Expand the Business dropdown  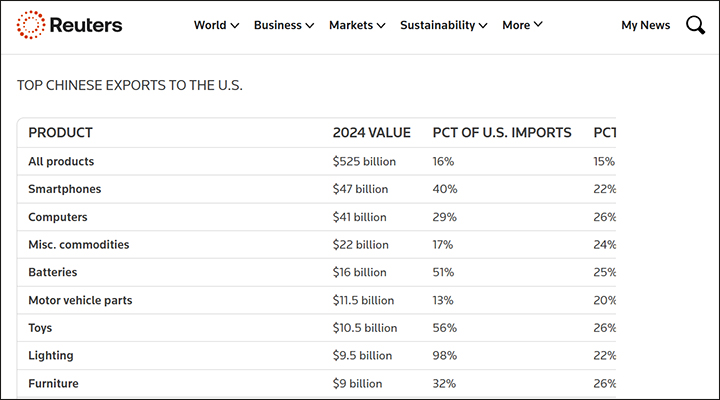pos(284,25)
